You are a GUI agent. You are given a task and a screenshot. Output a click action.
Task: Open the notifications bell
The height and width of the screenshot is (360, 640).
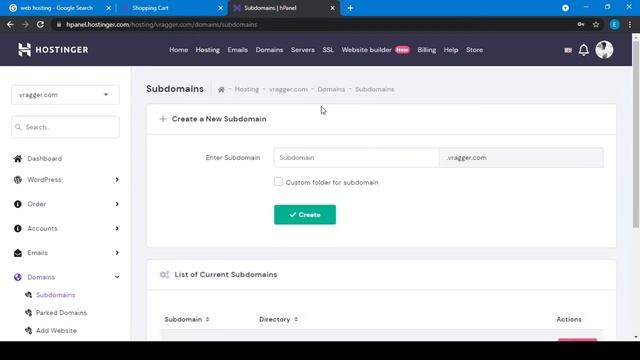[584, 50]
